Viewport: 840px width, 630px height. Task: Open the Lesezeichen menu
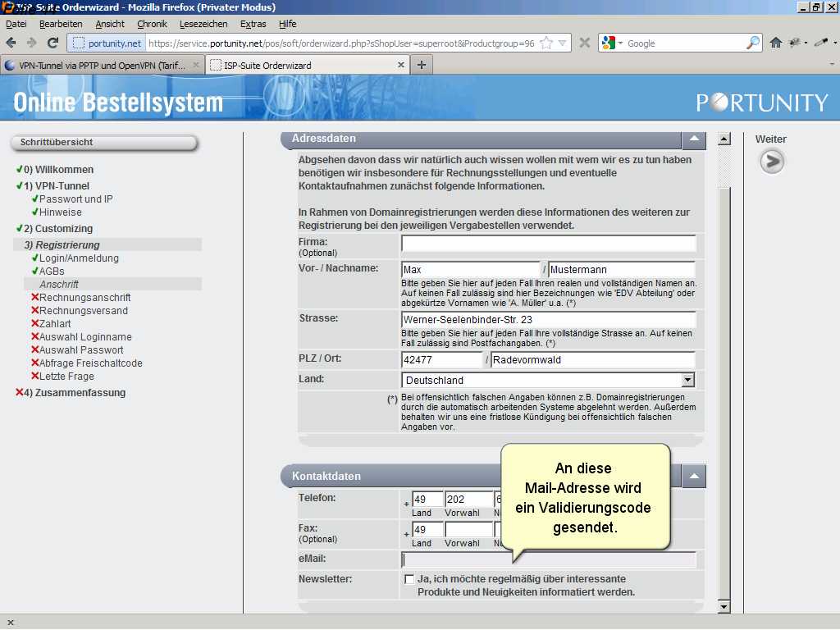point(203,24)
